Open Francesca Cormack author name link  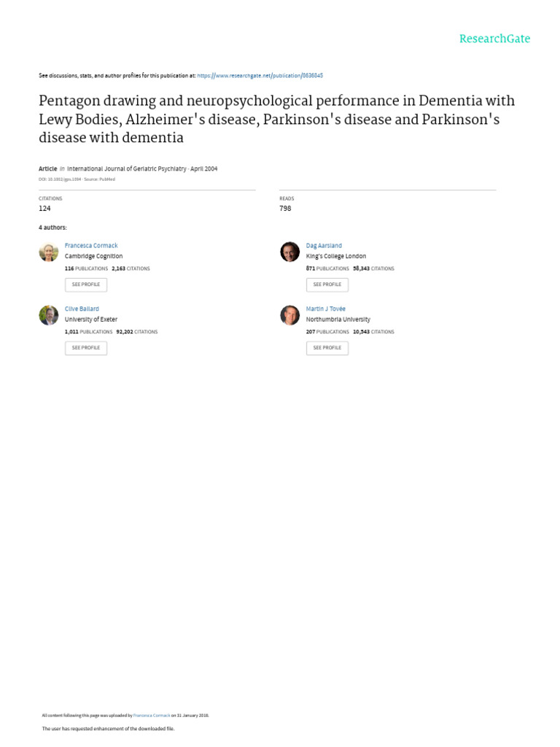click(91, 246)
